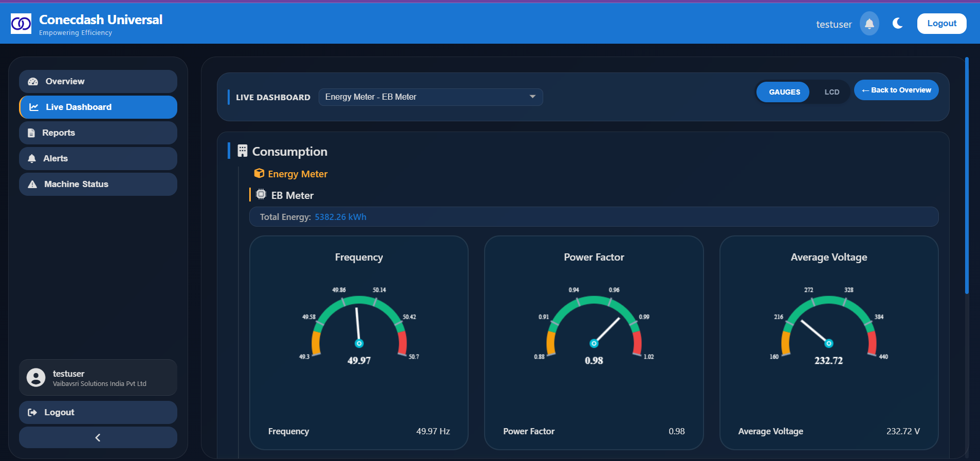This screenshot has width=980, height=461.
Task: Click the 232.72 V reading
Action: pos(903,431)
